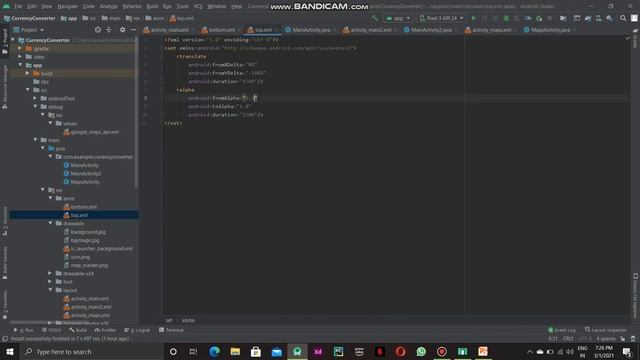This screenshot has width=640, height=360.
Task: Open project tree settings gear icon
Action: pos(122,30)
